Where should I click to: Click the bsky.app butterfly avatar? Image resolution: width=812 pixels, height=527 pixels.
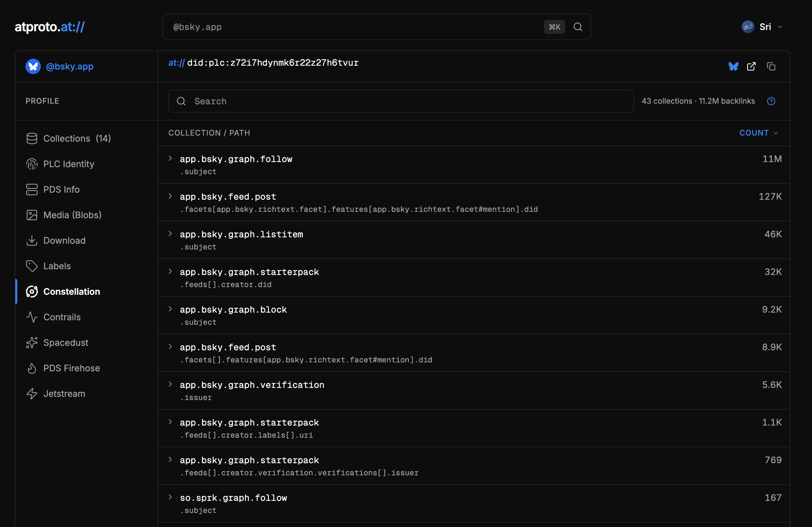coord(33,67)
